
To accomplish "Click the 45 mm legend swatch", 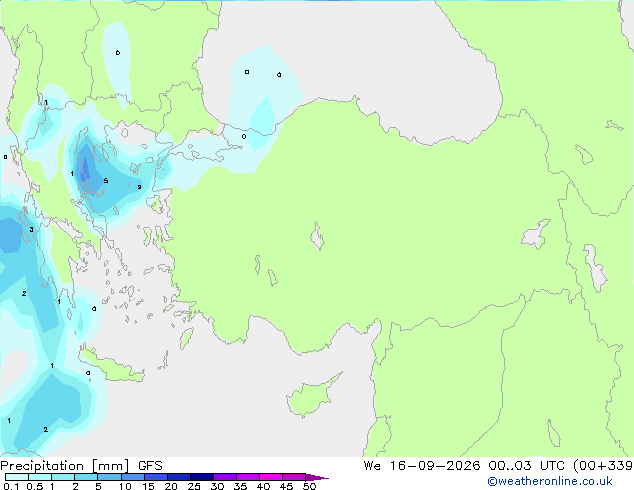I will pos(294,477).
